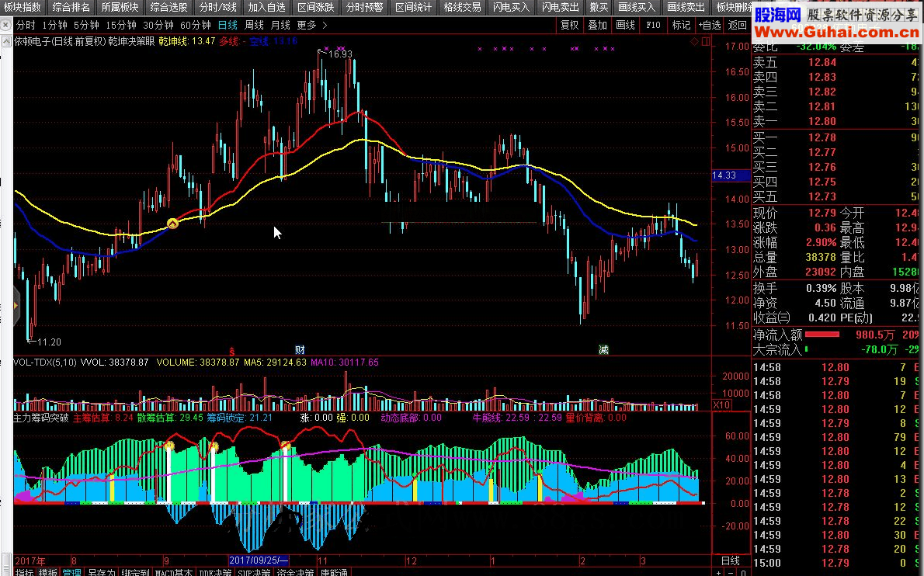
Task: Open 格线交易 toolbar button
Action: point(463,7)
